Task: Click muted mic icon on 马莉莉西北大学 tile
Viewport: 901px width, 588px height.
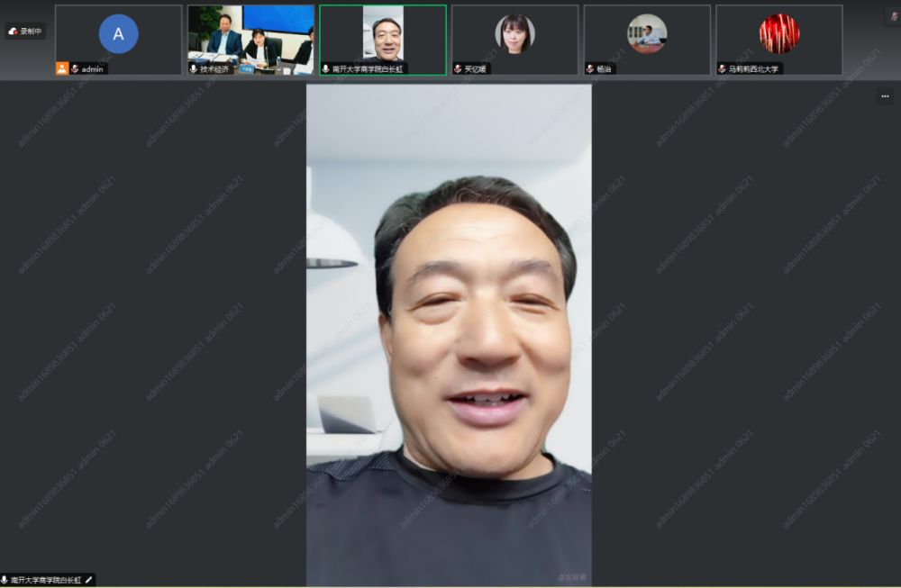Action: [723, 68]
